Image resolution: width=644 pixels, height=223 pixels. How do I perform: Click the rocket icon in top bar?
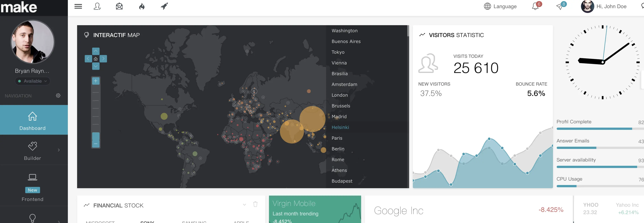point(164,6)
